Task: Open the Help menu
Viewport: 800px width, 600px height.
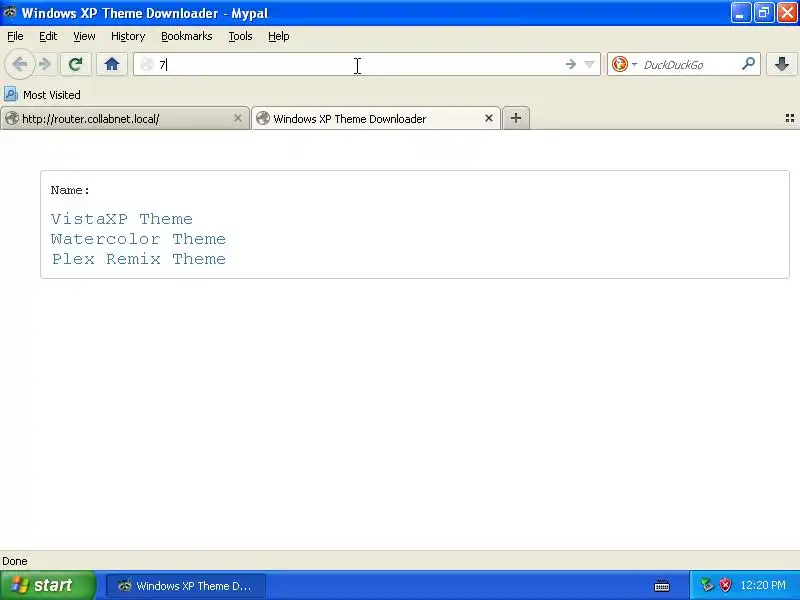Action: [279, 36]
